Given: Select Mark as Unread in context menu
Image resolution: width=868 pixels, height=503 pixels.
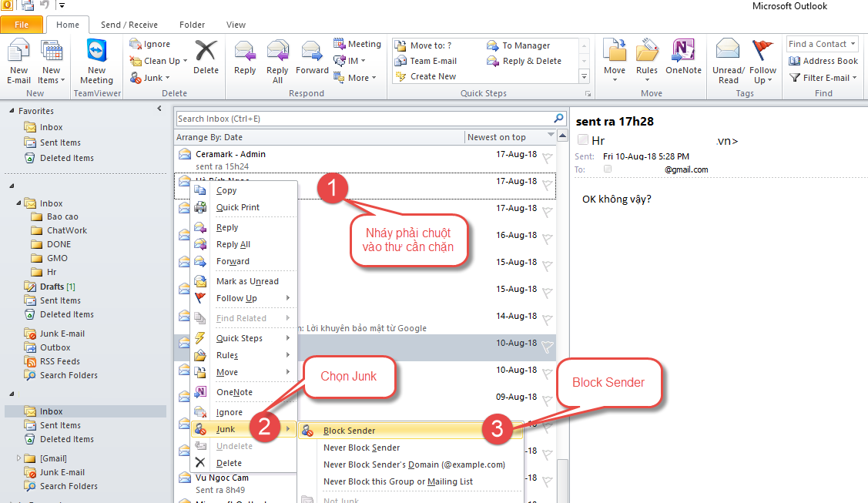Looking at the screenshot, I should click(243, 281).
